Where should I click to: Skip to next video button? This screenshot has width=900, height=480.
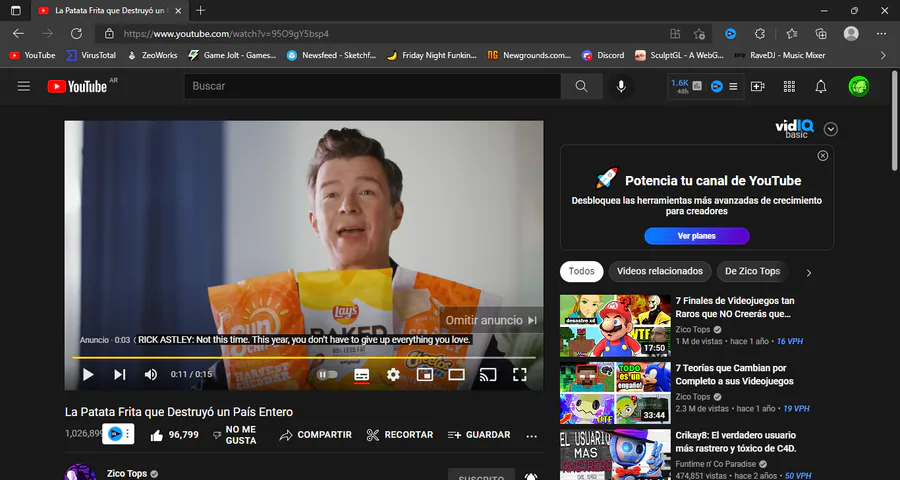point(119,374)
